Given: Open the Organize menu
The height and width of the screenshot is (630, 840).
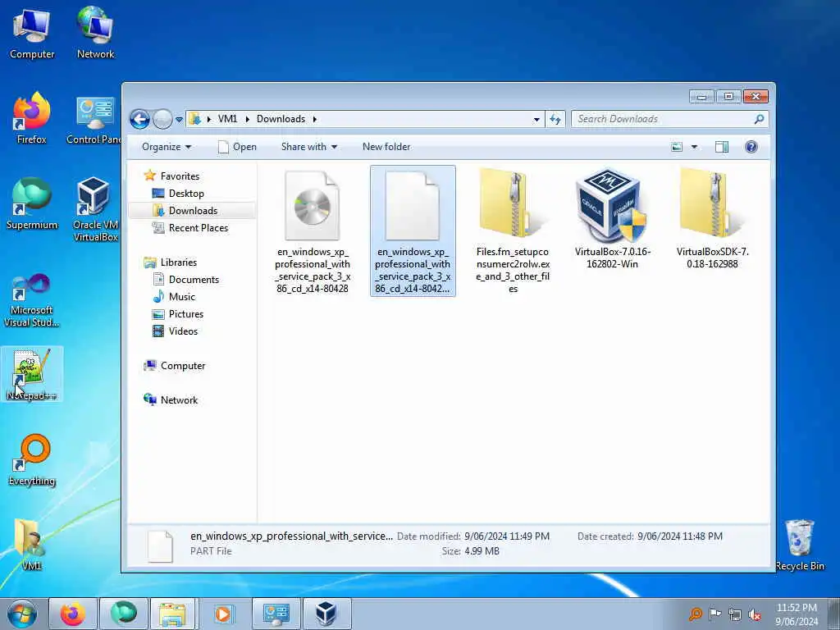Looking at the screenshot, I should pos(166,147).
